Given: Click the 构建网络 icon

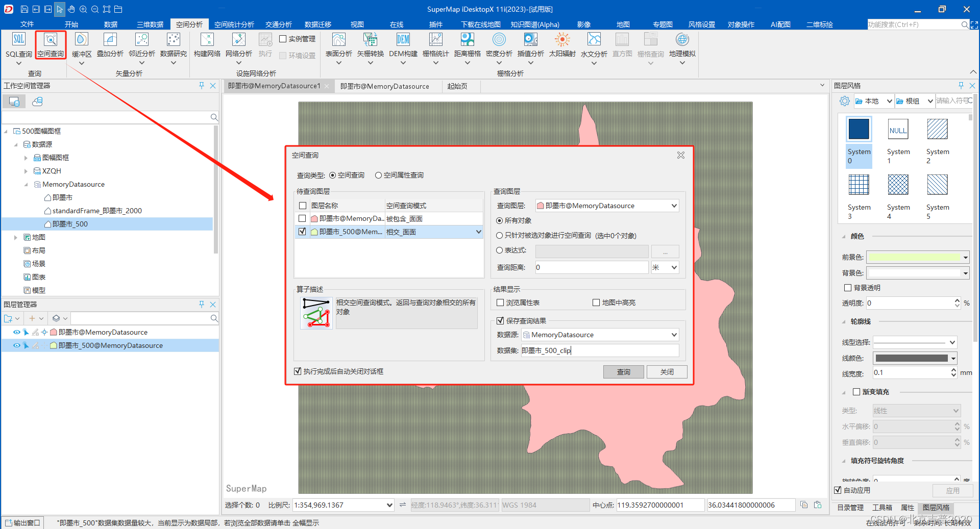Looking at the screenshot, I should point(207,45).
